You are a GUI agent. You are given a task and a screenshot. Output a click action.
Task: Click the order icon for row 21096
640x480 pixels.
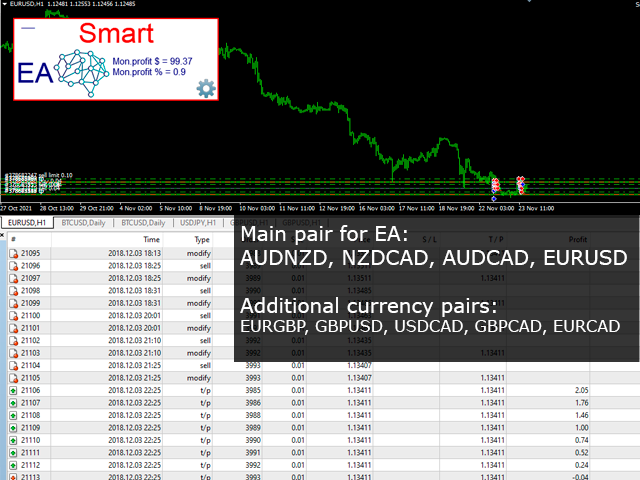click(x=13, y=266)
